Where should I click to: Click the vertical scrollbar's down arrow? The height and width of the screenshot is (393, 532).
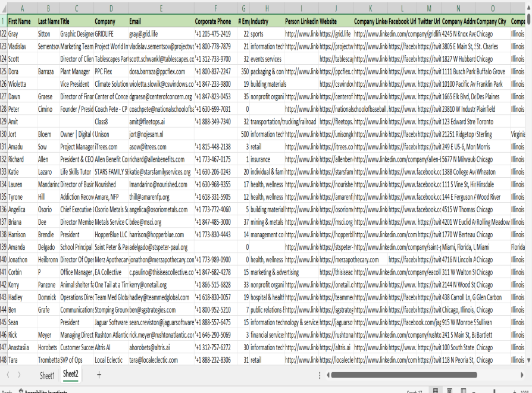[528, 360]
